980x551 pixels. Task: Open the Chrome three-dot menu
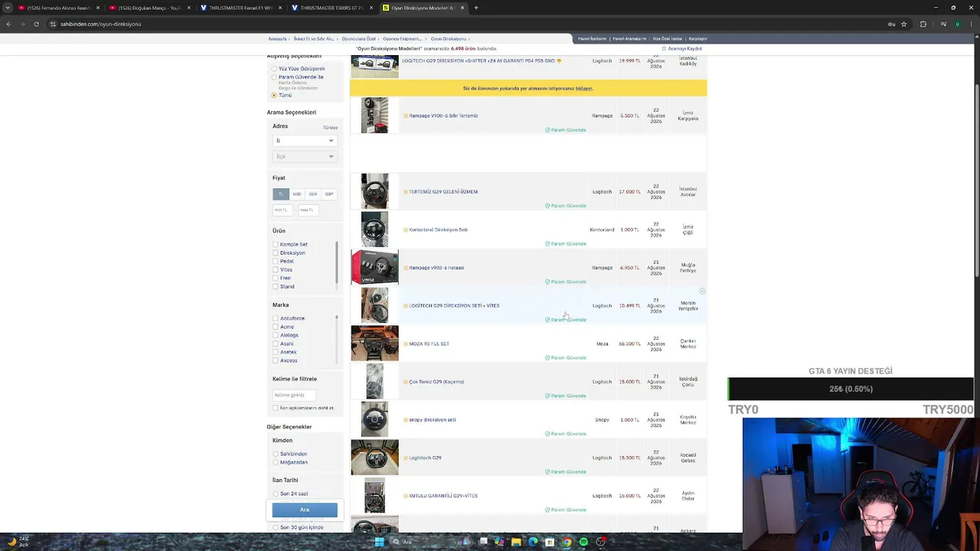[971, 24]
